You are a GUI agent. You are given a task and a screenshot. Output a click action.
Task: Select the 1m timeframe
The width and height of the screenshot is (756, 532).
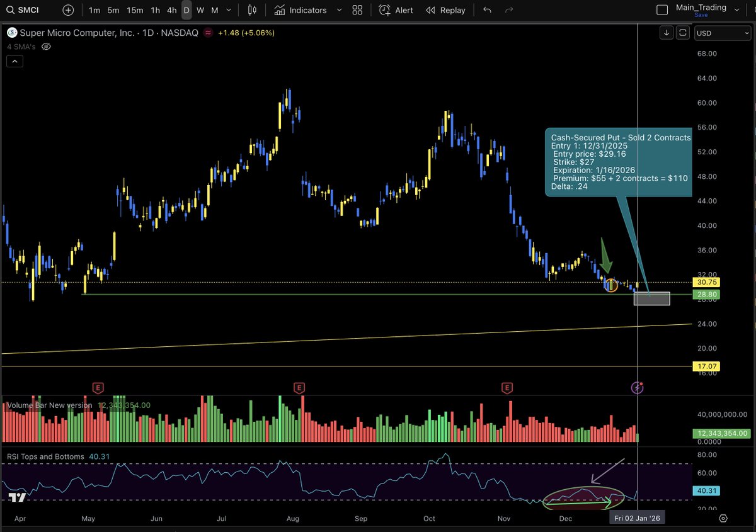[94, 10]
